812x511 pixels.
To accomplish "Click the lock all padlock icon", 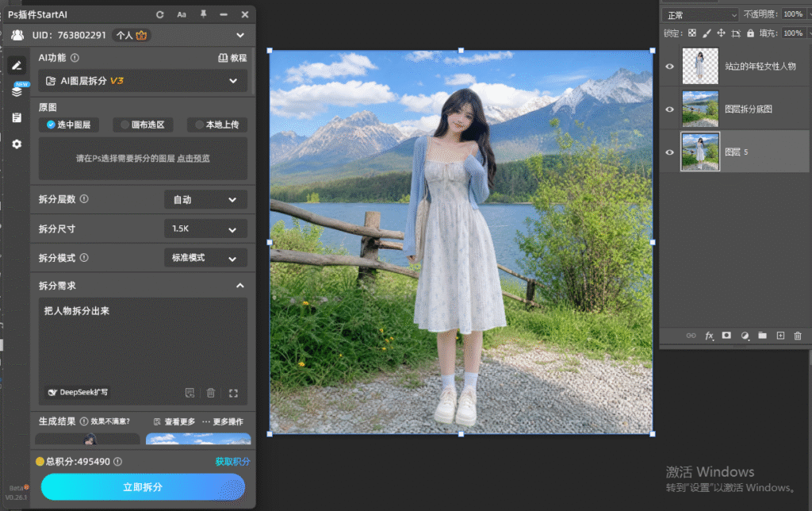I will tap(750, 33).
